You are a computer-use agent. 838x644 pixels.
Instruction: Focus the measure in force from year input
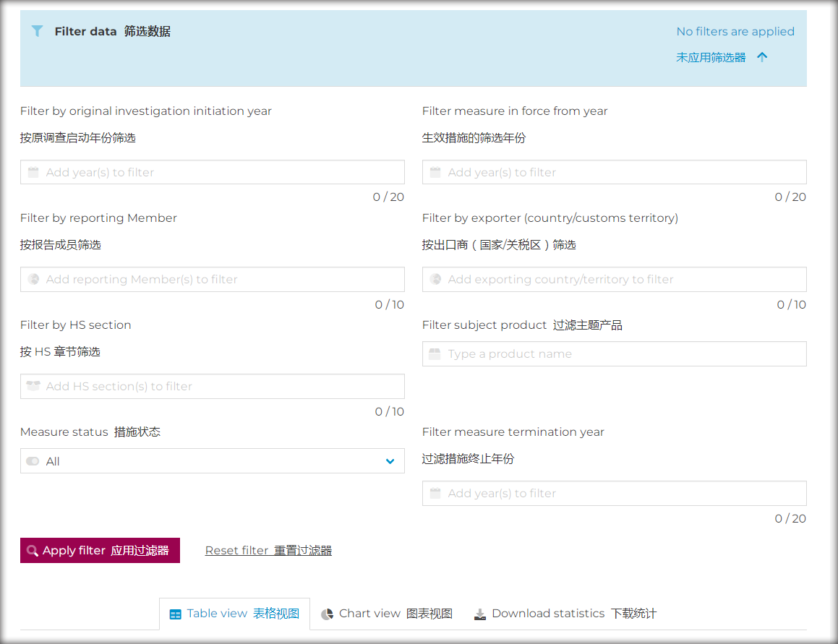(x=614, y=172)
